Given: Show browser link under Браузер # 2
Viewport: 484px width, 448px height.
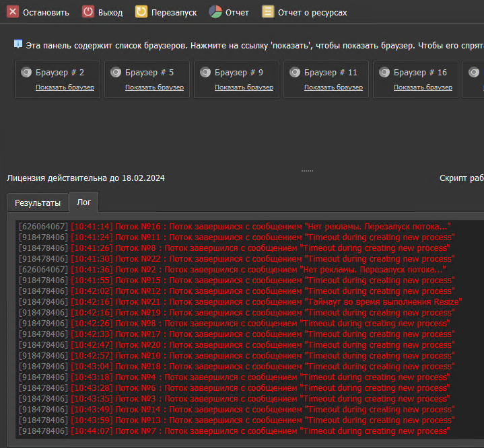Looking at the screenshot, I should 65,87.
